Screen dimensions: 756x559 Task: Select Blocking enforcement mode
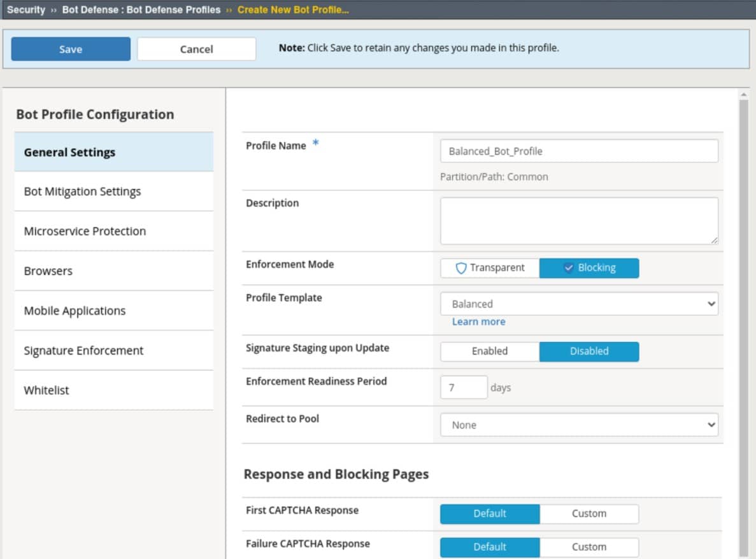click(x=589, y=268)
